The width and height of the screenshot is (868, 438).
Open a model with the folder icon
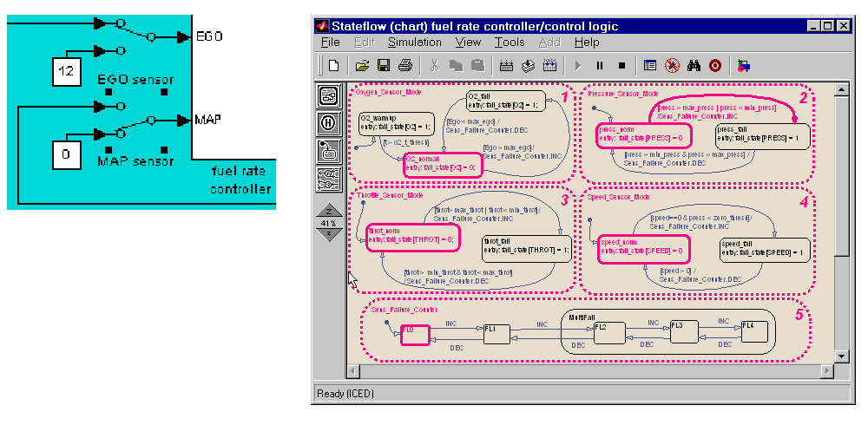(362, 66)
